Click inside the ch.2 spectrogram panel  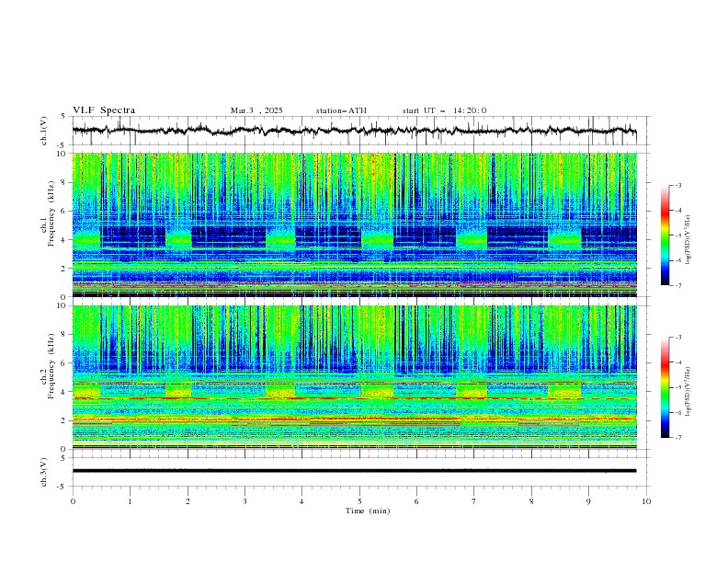tap(354, 377)
